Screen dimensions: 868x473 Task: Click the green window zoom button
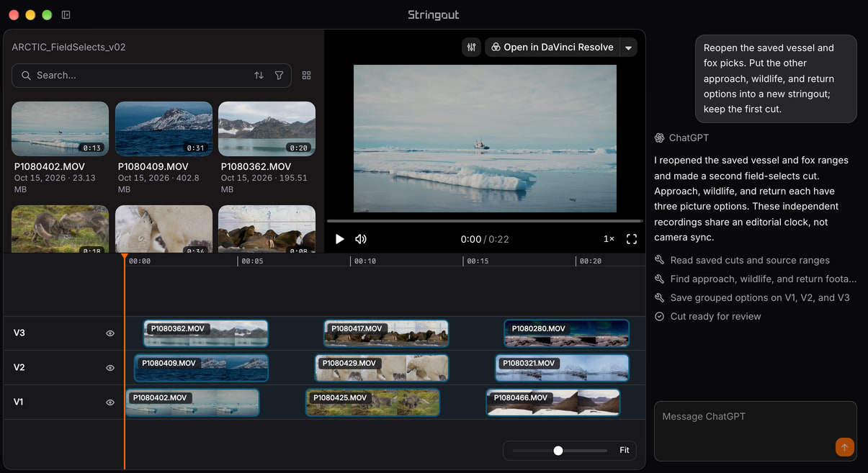[x=47, y=15]
